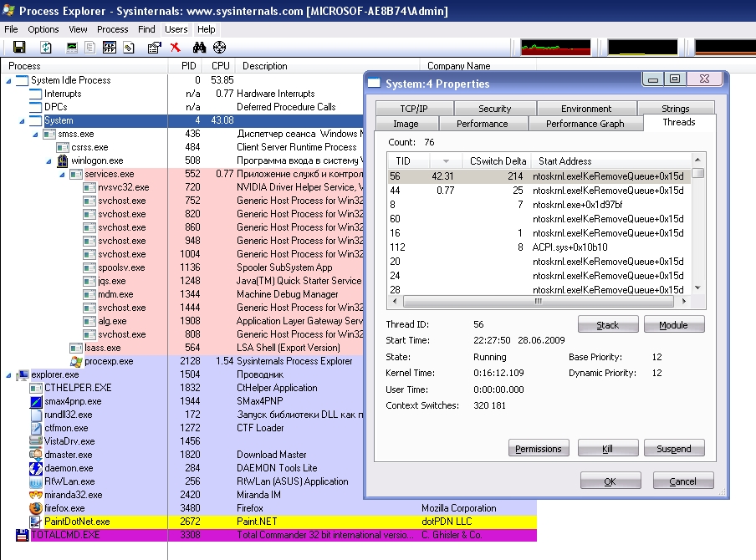This screenshot has width=756, height=560.
Task: Click the winlogon.exe process icon
Action: (62, 160)
